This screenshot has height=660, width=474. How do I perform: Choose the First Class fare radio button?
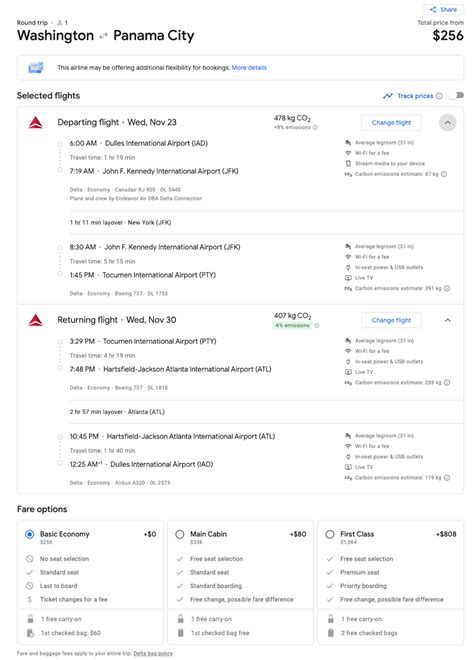point(330,534)
